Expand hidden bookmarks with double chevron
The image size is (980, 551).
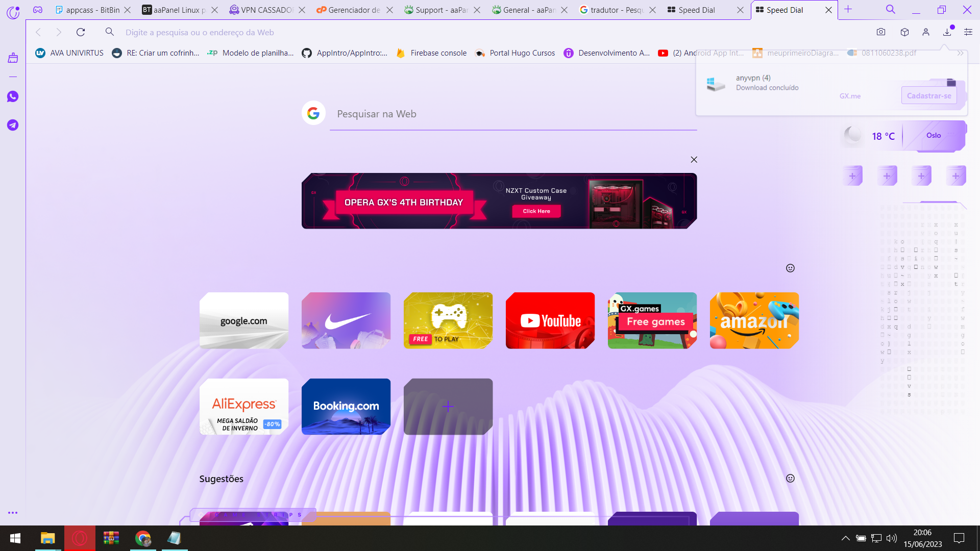tap(960, 53)
